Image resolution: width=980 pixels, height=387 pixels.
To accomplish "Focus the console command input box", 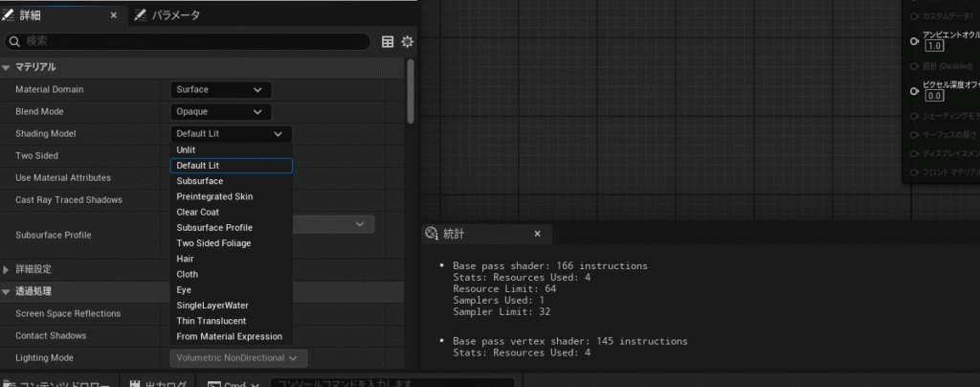I will (392, 382).
